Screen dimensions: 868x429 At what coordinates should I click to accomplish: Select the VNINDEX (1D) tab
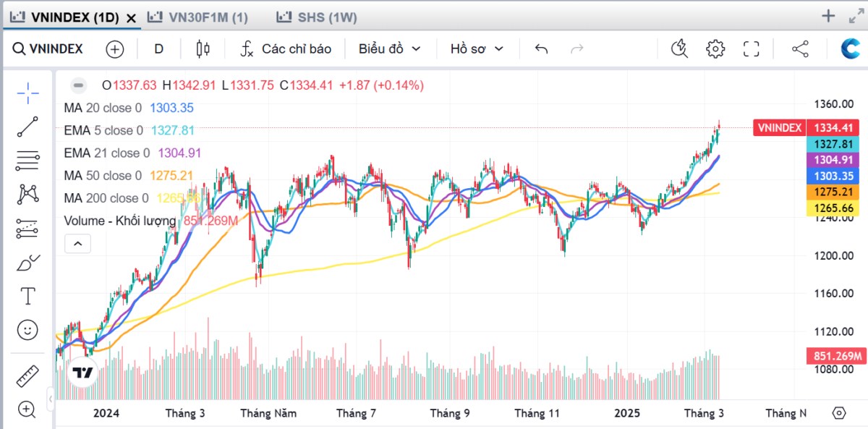click(x=64, y=18)
